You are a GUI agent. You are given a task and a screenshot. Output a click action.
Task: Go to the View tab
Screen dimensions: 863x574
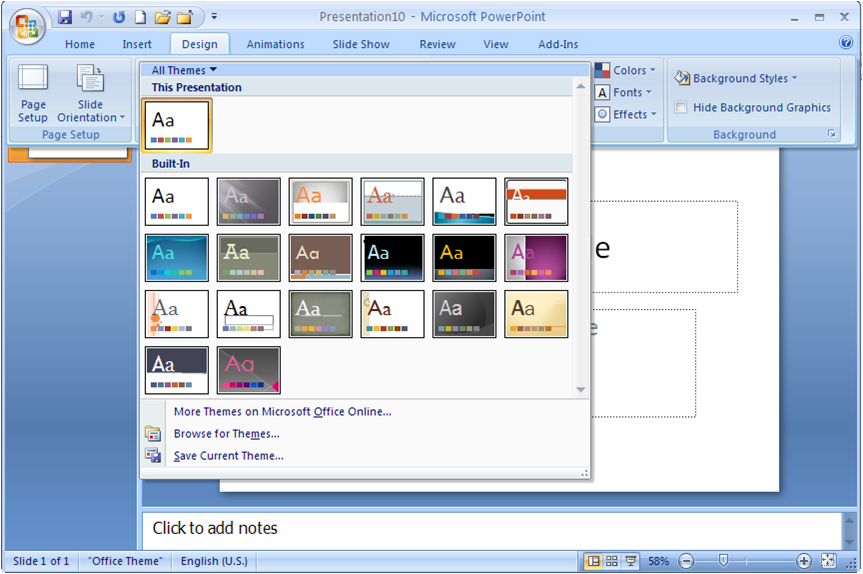tap(496, 44)
